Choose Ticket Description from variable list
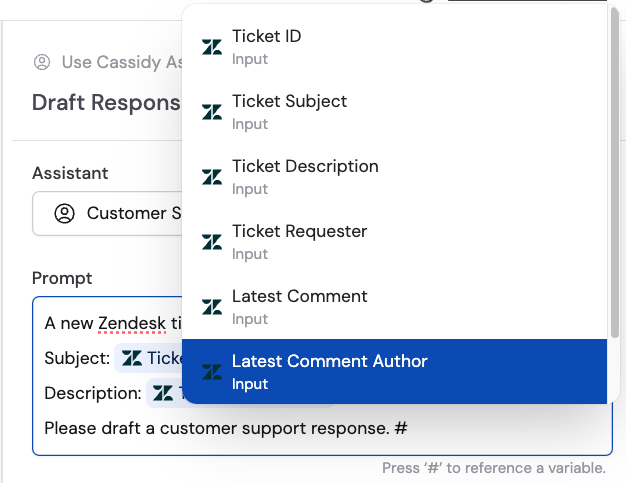The height and width of the screenshot is (483, 626). (394, 177)
